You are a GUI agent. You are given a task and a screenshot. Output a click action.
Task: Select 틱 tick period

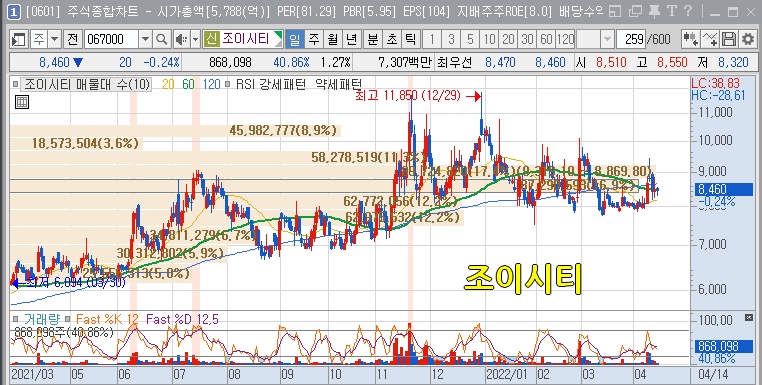pos(410,39)
